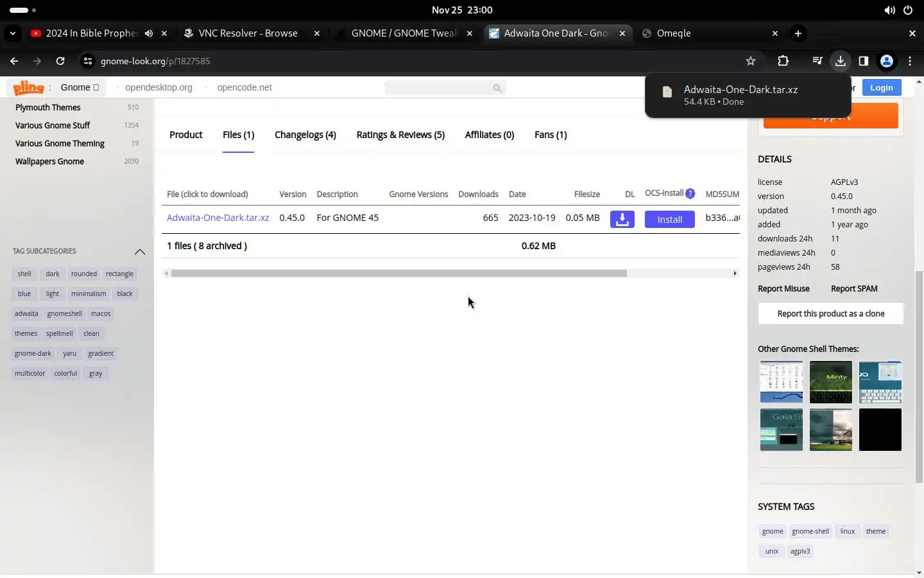The height and width of the screenshot is (578, 924).
Task: Click the page vertical scrollbar
Action: [x=919, y=378]
